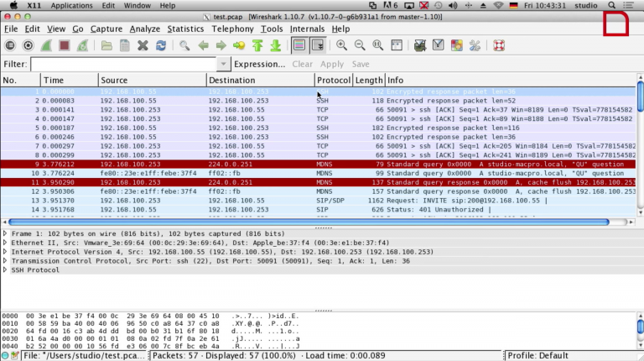Open the capture interfaces list icon
The width and height of the screenshot is (644, 361).
pos(10,45)
